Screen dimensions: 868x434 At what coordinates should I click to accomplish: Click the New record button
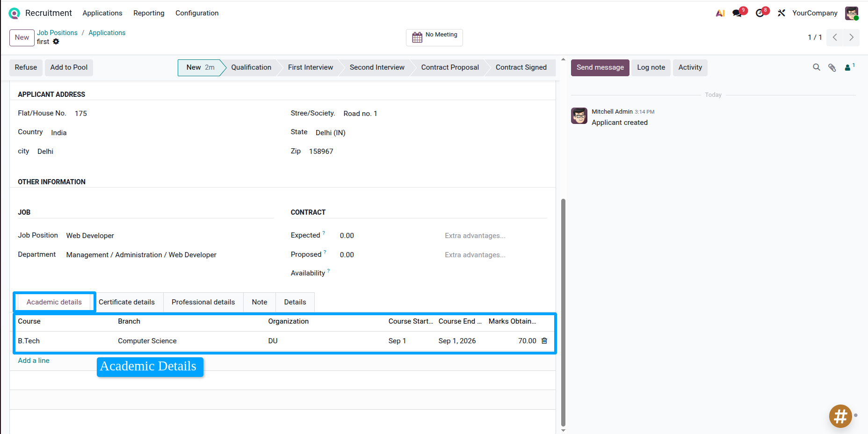point(22,37)
